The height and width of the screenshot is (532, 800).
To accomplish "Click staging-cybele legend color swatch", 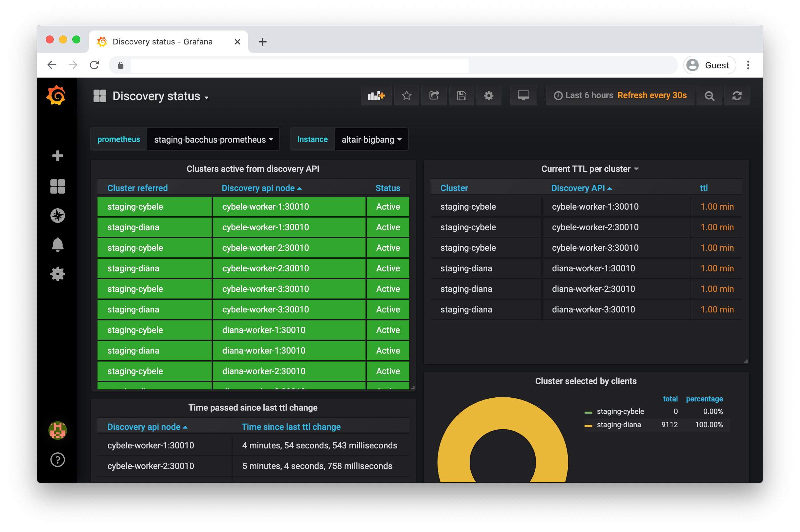I will pos(588,412).
